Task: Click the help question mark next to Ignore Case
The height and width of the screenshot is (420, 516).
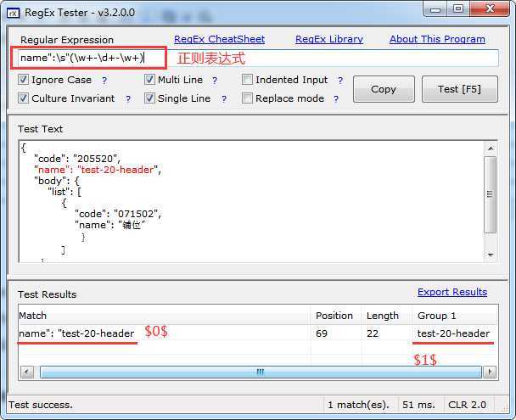Action: pyautogui.click(x=104, y=80)
